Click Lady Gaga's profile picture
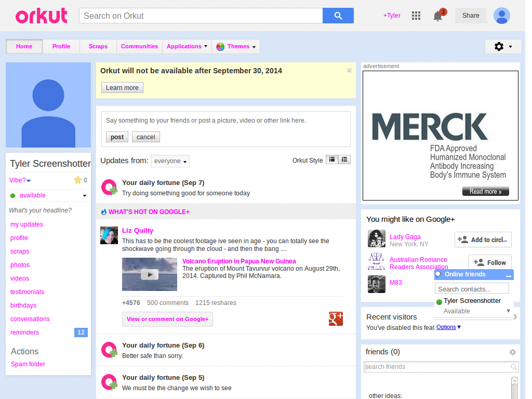The width and height of the screenshot is (532, 399). pos(376,238)
